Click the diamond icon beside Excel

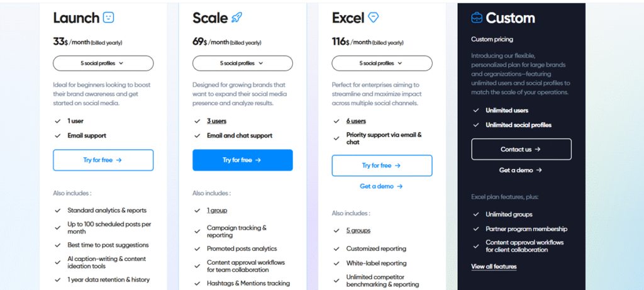374,17
